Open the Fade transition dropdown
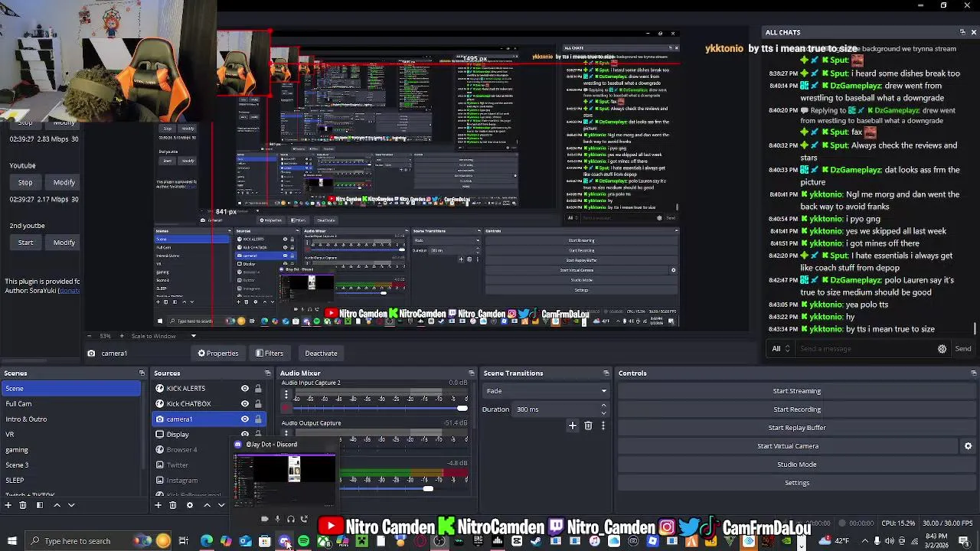980x551 pixels. 546,391
